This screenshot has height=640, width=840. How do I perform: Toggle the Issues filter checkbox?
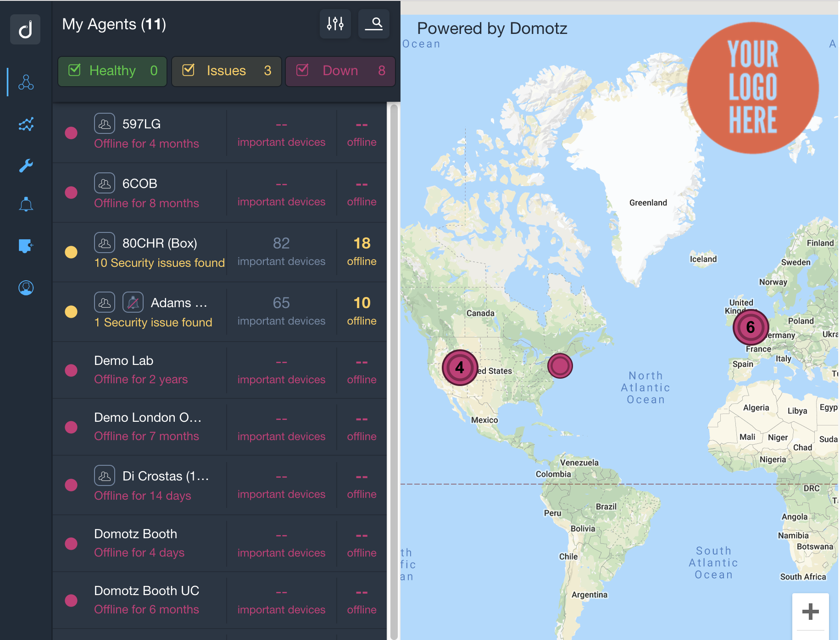[189, 70]
